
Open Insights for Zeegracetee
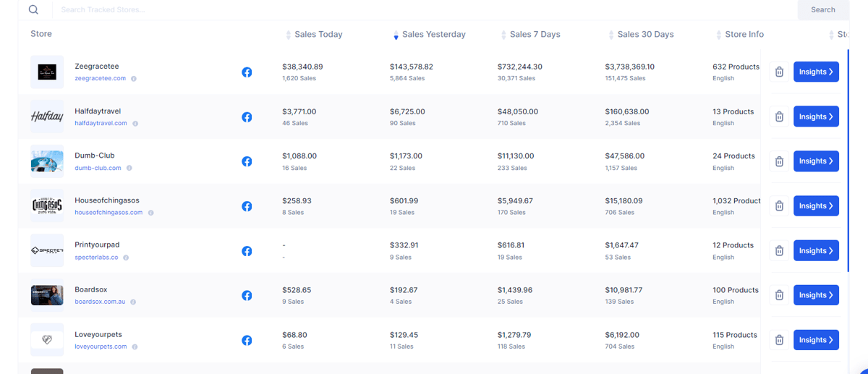pos(816,72)
